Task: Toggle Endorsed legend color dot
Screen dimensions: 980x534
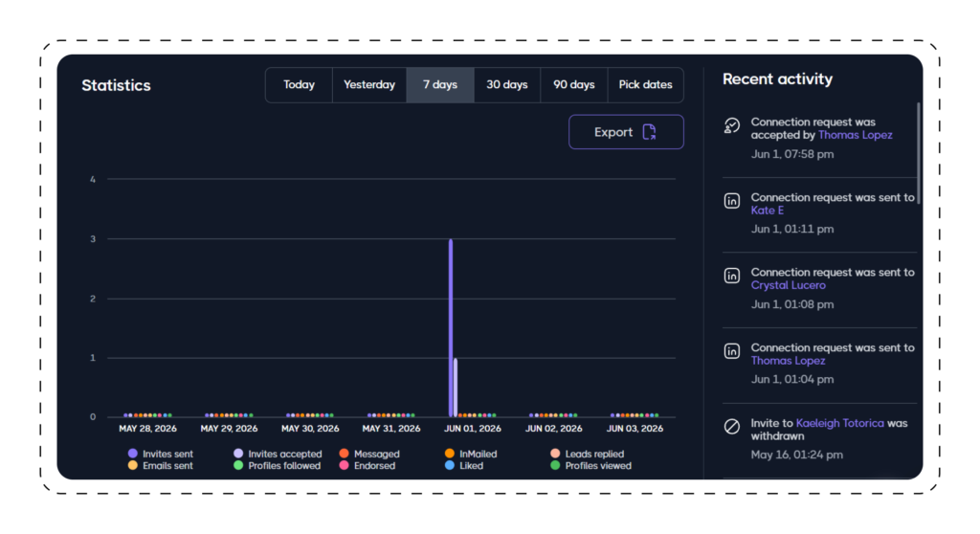Action: coord(344,466)
